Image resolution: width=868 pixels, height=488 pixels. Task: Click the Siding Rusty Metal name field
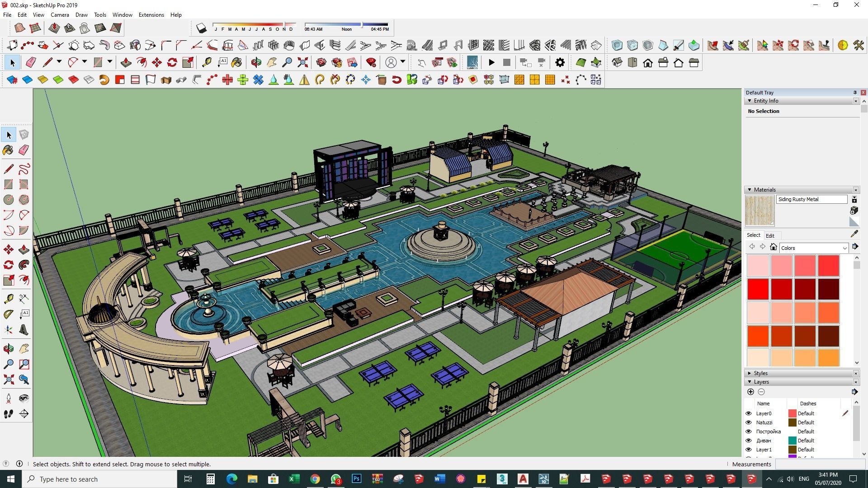811,199
